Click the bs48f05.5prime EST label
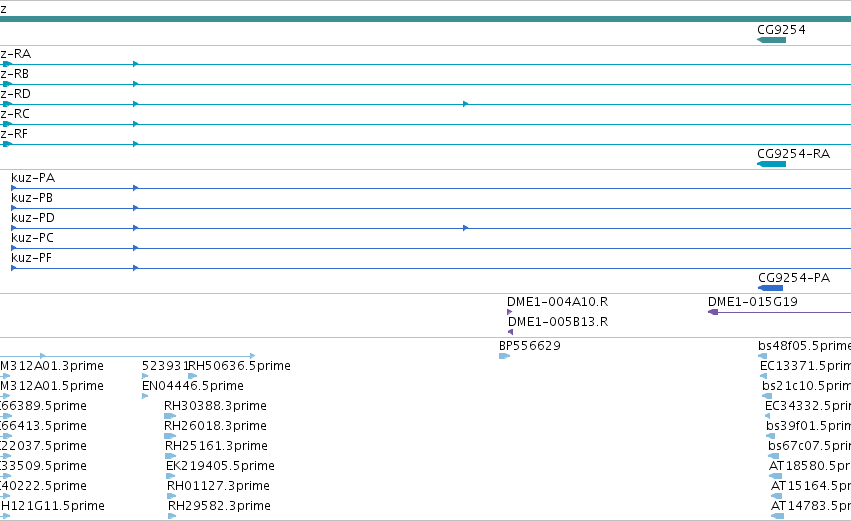 804,346
